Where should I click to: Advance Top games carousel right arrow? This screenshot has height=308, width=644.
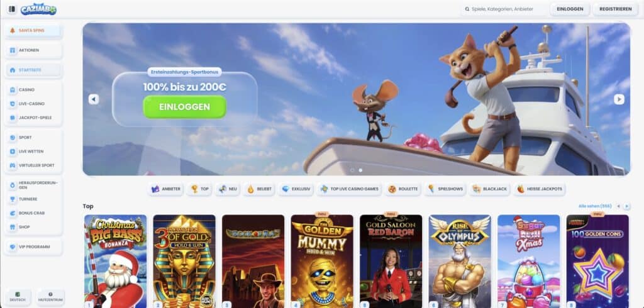click(x=627, y=206)
